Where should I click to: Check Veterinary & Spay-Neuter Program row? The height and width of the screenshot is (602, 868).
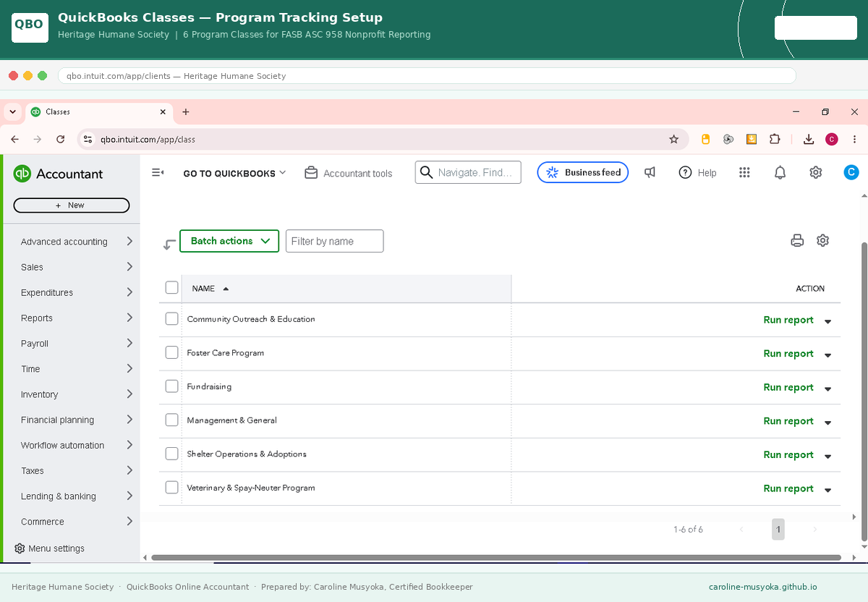[171, 487]
